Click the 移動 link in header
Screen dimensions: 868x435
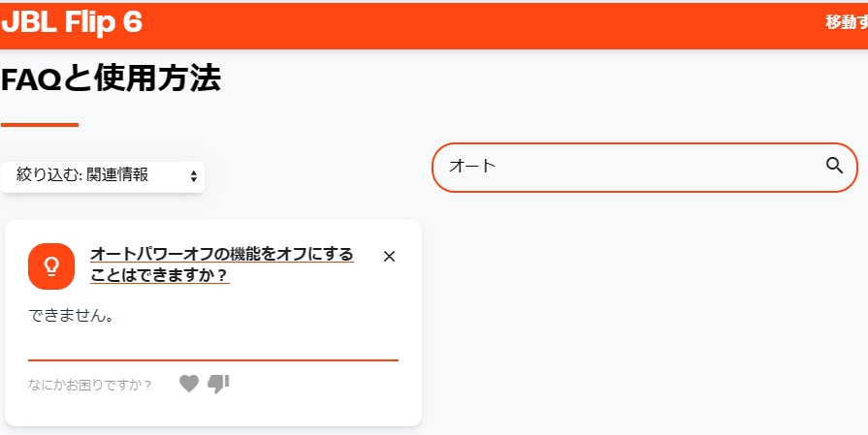(845, 22)
